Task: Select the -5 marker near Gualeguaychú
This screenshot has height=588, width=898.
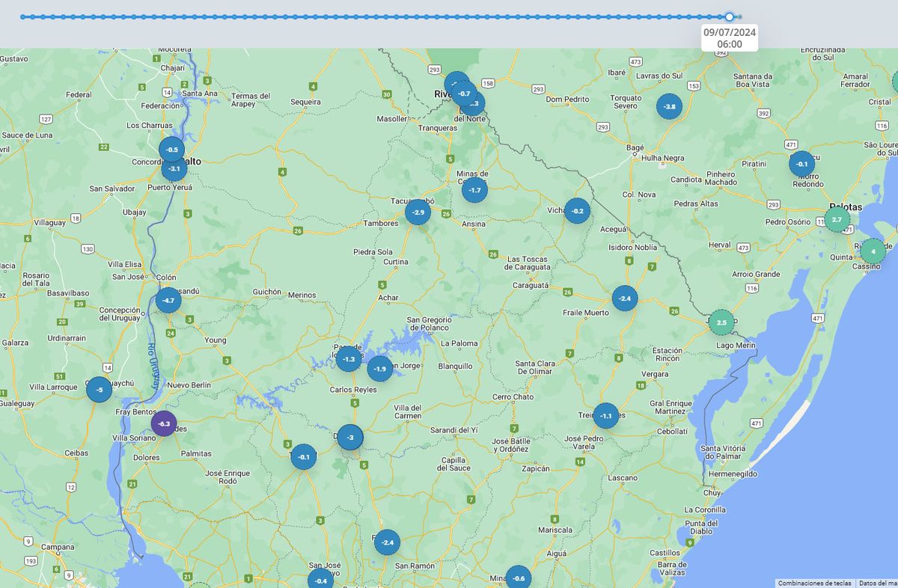Action: pyautogui.click(x=99, y=389)
